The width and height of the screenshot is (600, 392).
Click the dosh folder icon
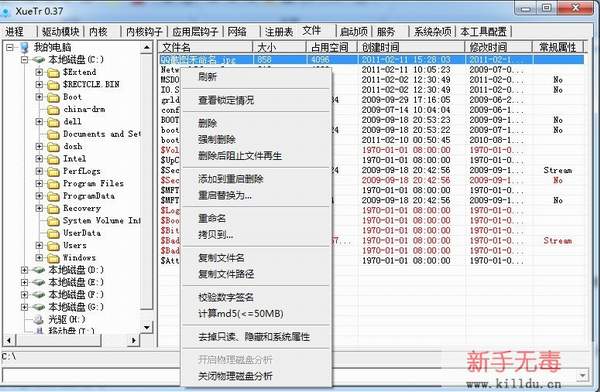[x=53, y=147]
